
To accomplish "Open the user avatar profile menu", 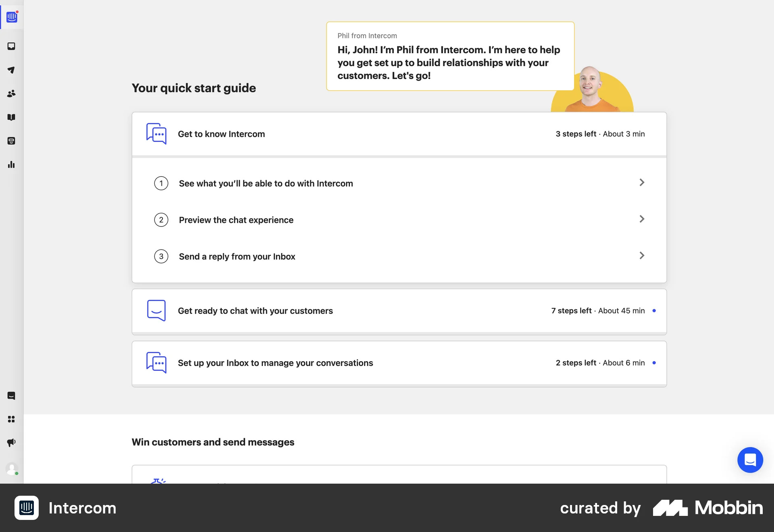I will coord(11,469).
